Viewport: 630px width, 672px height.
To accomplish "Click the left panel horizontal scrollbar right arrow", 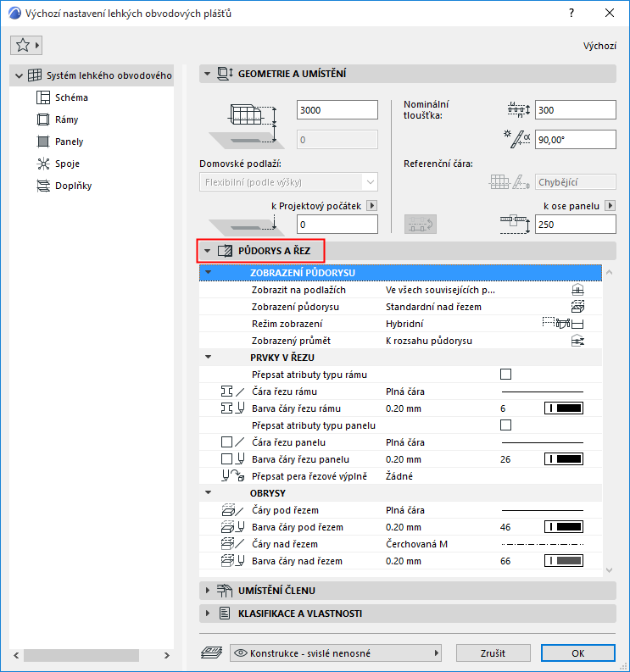I will pos(167,655).
